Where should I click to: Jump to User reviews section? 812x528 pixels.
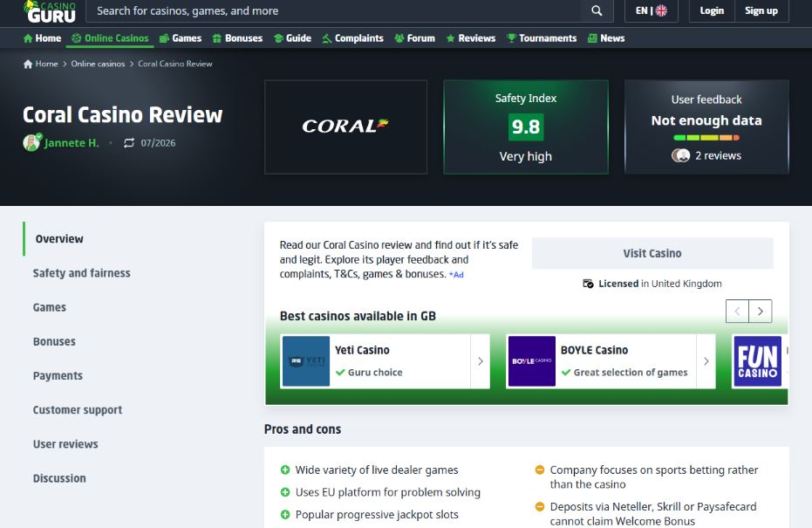[65, 444]
